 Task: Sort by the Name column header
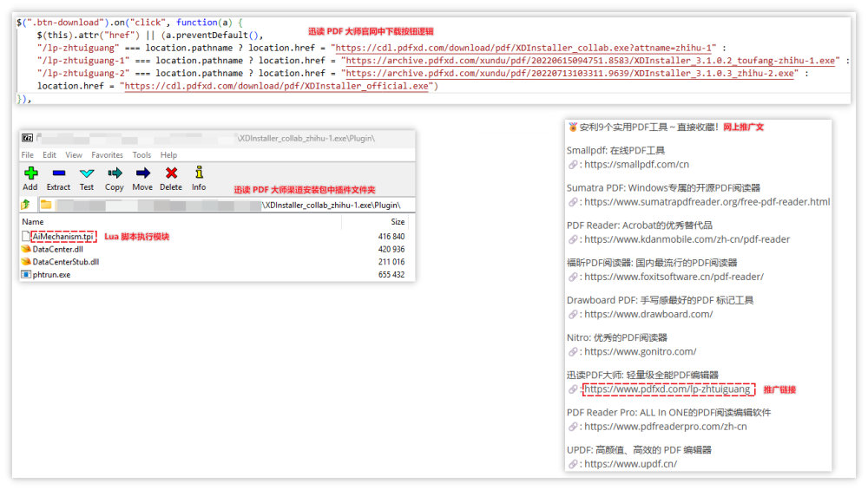coord(33,222)
